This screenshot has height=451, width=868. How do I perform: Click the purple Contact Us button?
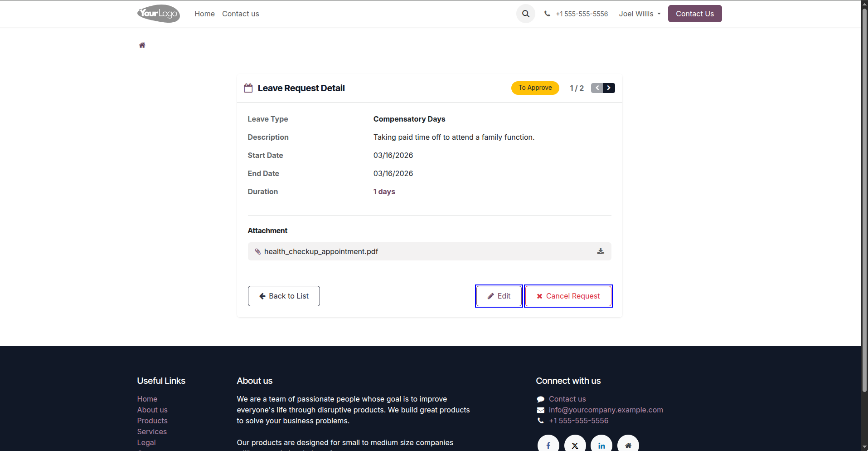point(695,14)
